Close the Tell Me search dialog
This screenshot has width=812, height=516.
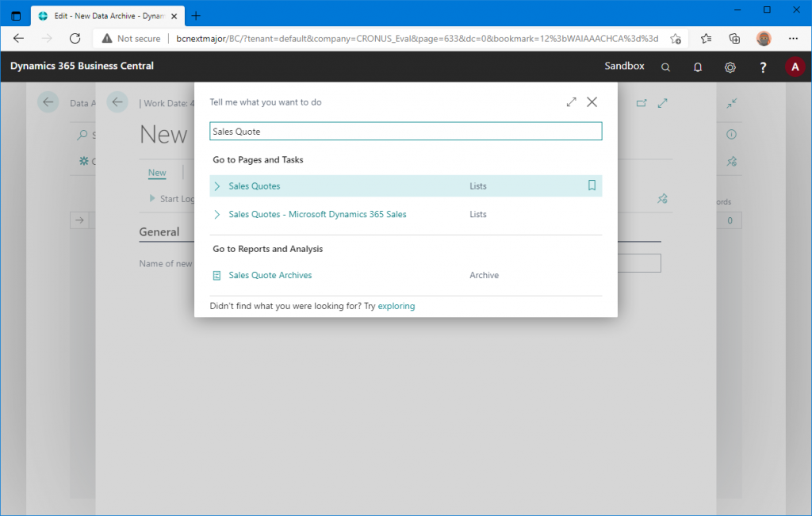[592, 102]
